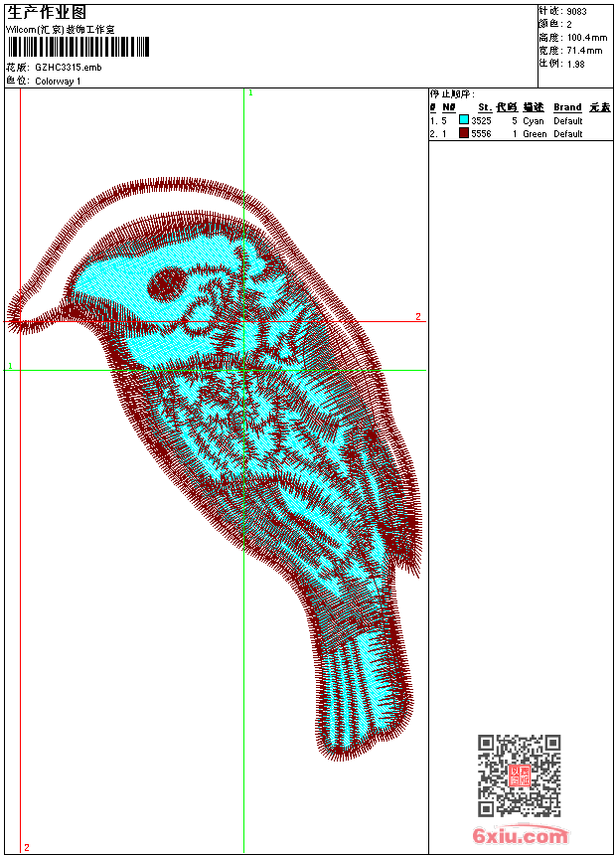This screenshot has height=855, width=616.
Task: Click the barcode under the Wilcom header
Action: pyautogui.click(x=78, y=48)
